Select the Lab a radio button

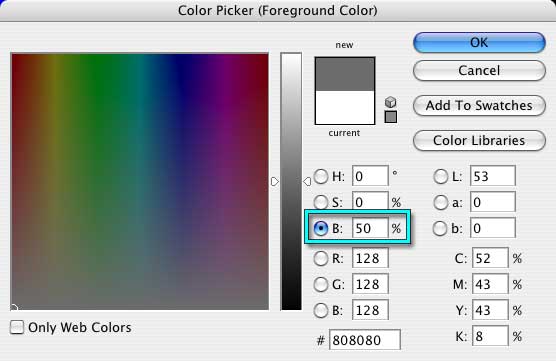coord(441,202)
